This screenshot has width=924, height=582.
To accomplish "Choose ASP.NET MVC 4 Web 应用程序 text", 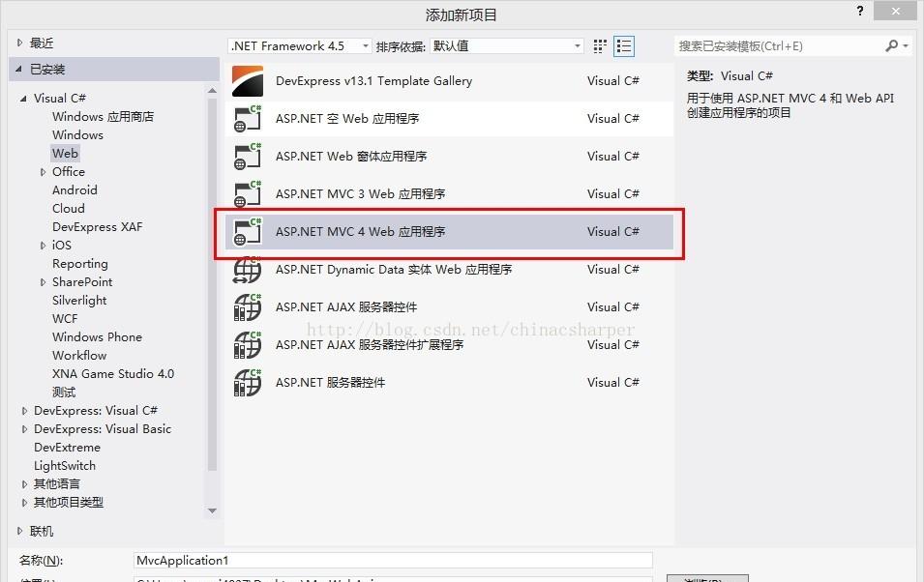I will click(360, 231).
